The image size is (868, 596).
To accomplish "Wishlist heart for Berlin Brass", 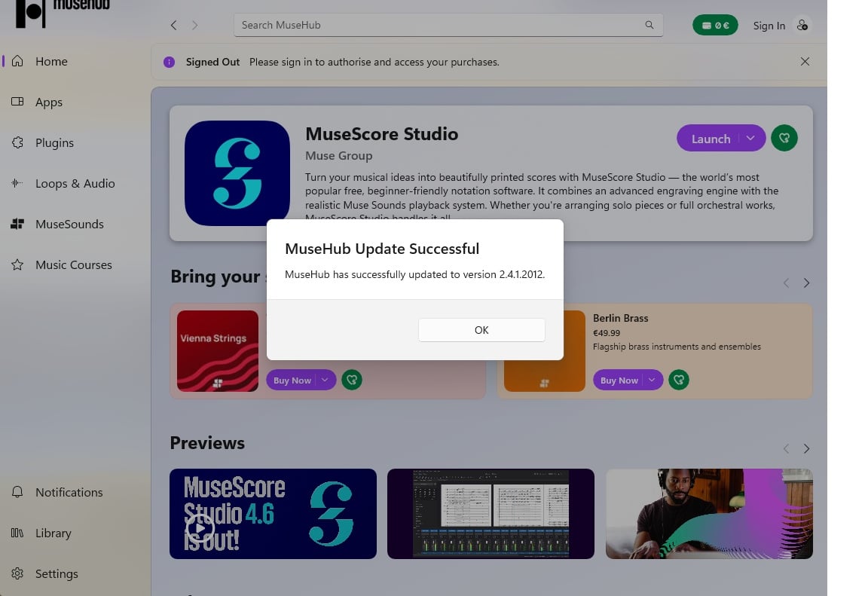I will [679, 380].
